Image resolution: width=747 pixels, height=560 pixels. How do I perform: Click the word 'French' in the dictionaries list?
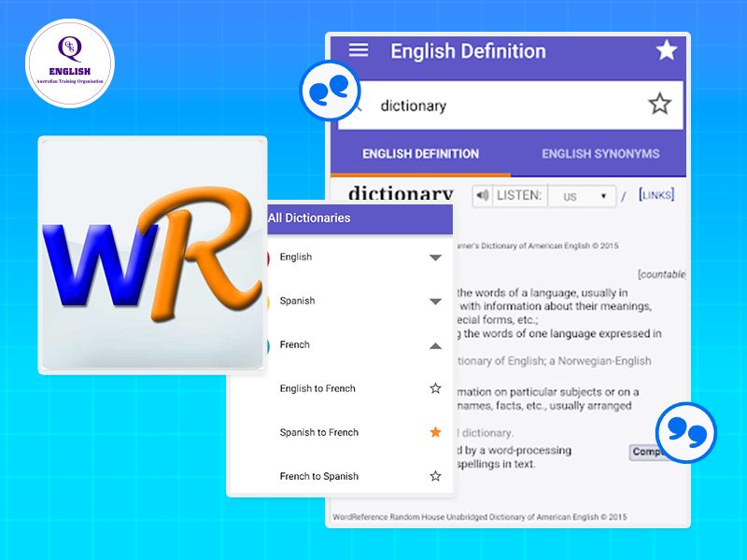coord(294,344)
